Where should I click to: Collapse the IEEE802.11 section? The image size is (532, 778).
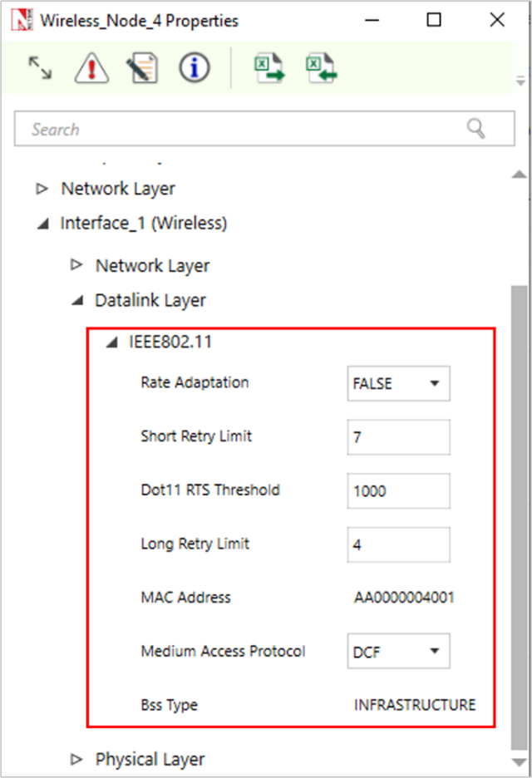click(x=112, y=342)
